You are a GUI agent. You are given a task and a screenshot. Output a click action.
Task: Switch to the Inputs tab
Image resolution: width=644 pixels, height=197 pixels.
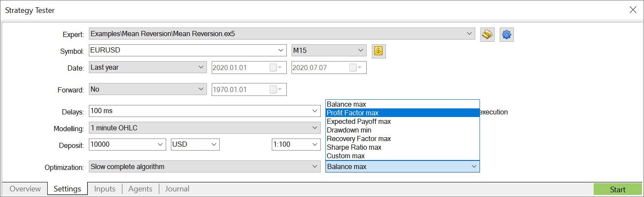pos(105,189)
